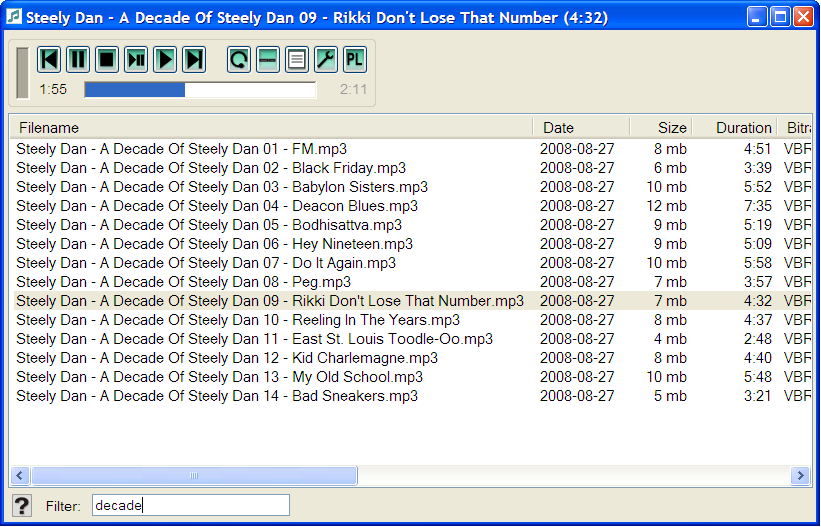Pause playback with the pause button
Image resolution: width=821 pixels, height=527 pixels.
point(78,59)
